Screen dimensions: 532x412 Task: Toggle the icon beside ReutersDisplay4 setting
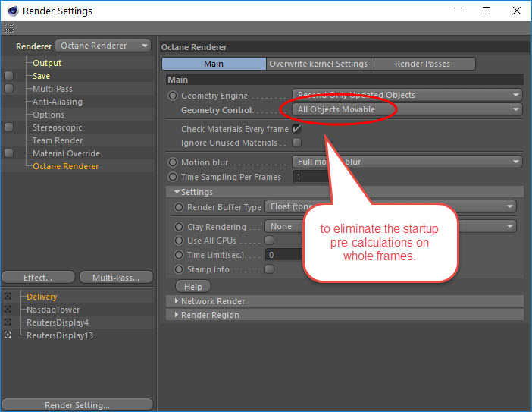coord(8,322)
